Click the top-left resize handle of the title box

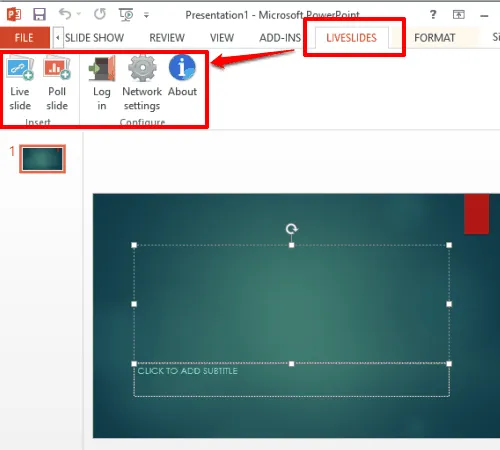(x=134, y=245)
